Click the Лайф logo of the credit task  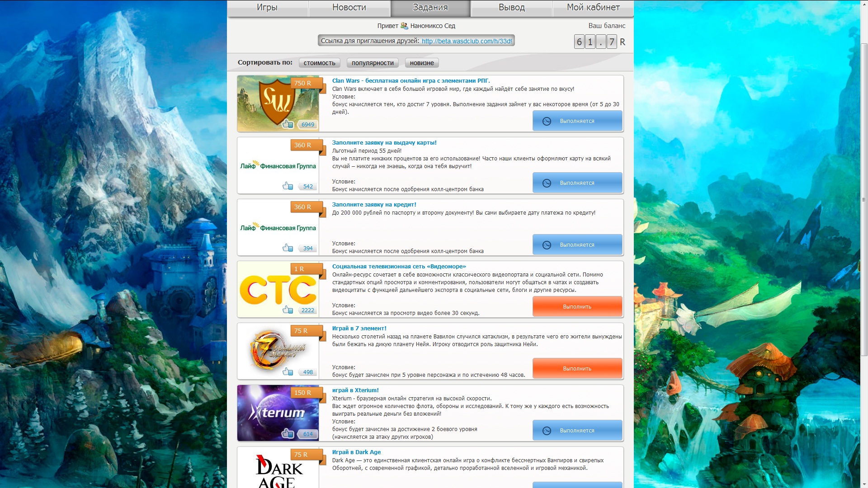(278, 227)
